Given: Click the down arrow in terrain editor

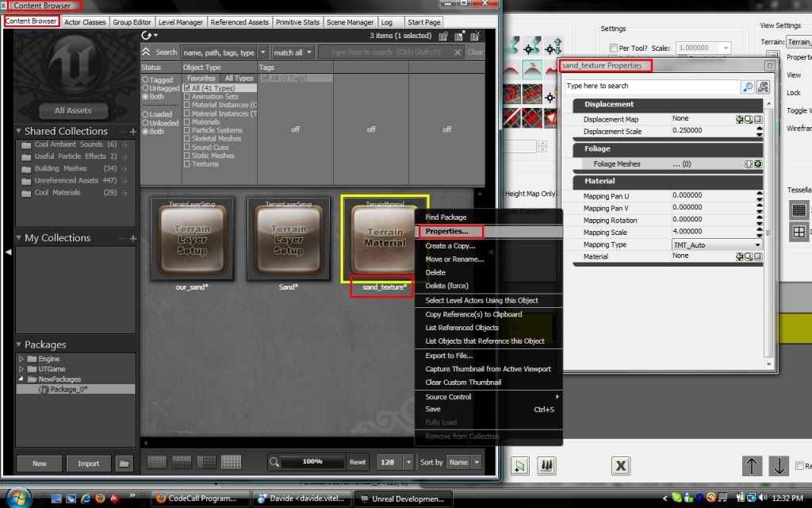Looking at the screenshot, I should [779, 465].
